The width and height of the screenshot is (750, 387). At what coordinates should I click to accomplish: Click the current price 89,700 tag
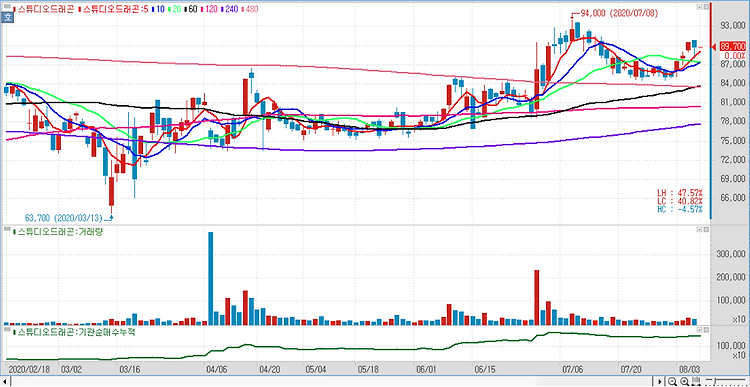733,46
